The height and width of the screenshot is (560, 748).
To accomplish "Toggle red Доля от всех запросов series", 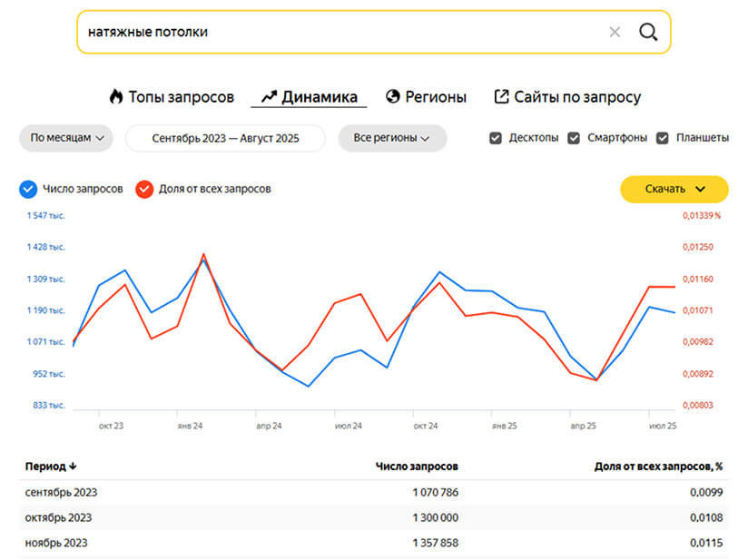I will click(x=143, y=189).
